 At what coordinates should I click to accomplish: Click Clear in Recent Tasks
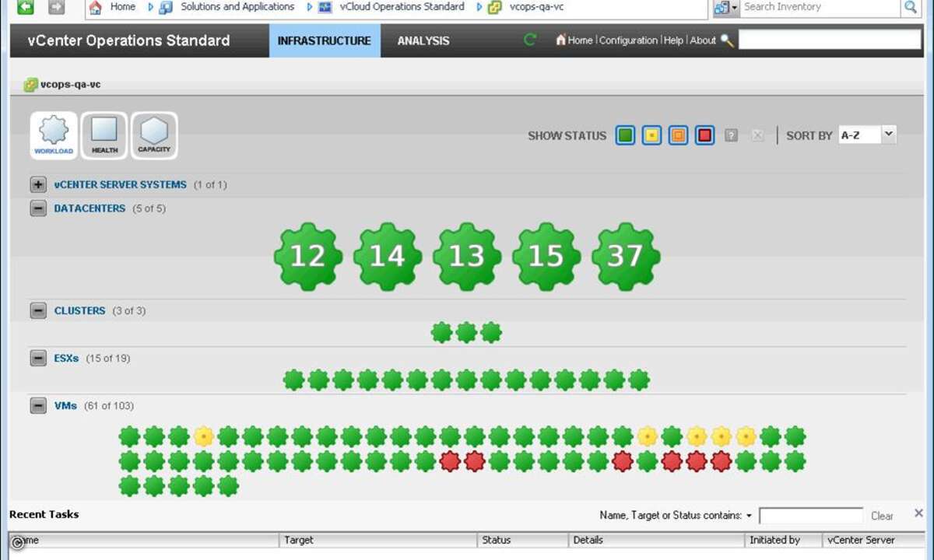882,516
